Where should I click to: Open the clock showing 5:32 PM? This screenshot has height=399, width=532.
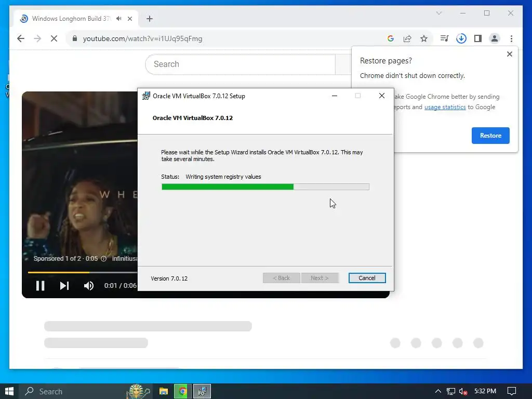pyautogui.click(x=485, y=391)
